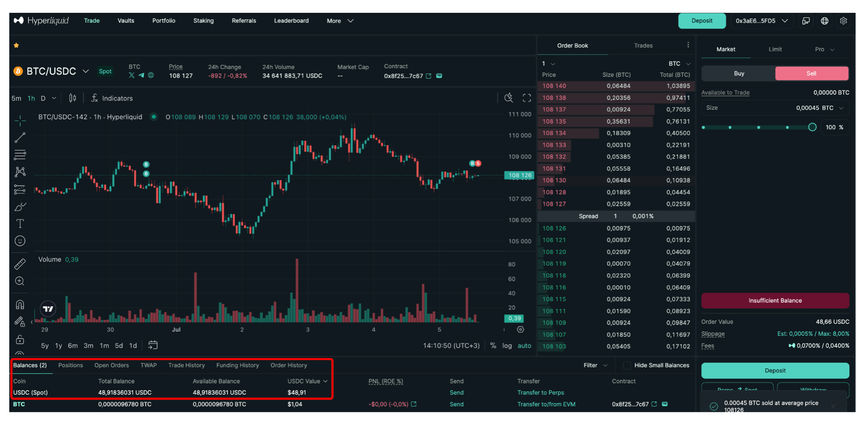This screenshot has width=868, height=425.
Task: Open the settings gear icon
Action: coord(843,21)
